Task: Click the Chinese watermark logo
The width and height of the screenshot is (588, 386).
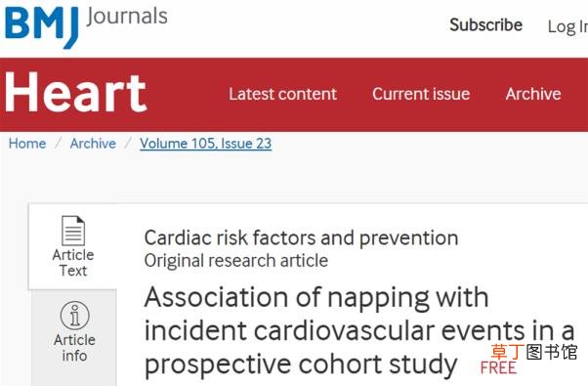Action: pos(534,352)
